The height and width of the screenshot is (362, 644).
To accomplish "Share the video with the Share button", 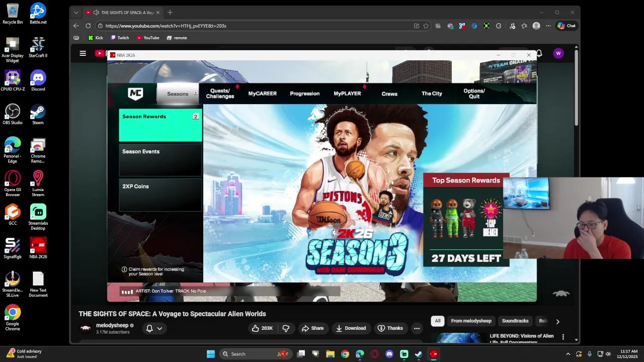I will (x=312, y=328).
